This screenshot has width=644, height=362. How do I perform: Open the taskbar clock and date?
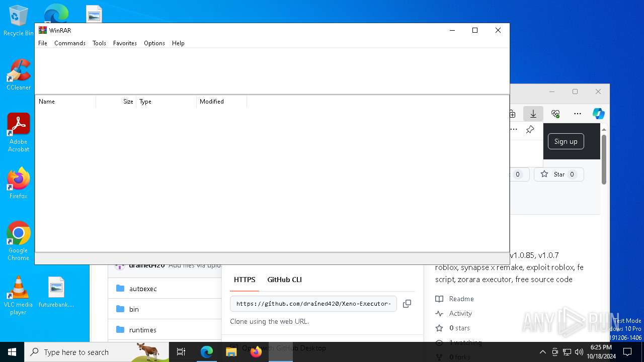pos(601,352)
